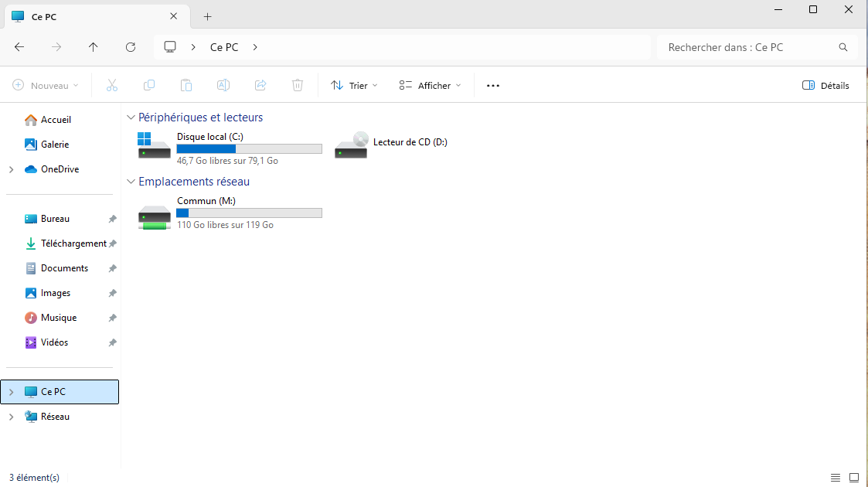The height and width of the screenshot is (487, 868).
Task: Select the Disque local (C:) drive icon
Action: click(x=154, y=145)
